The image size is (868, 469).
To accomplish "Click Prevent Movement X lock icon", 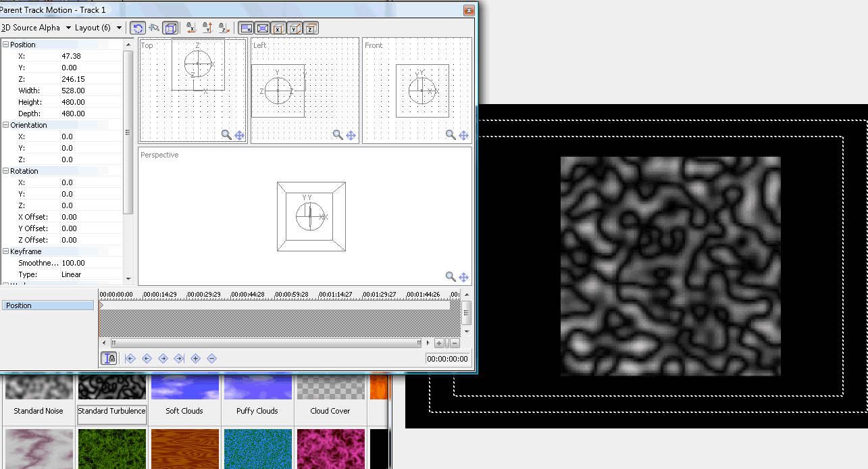I will pos(190,28).
